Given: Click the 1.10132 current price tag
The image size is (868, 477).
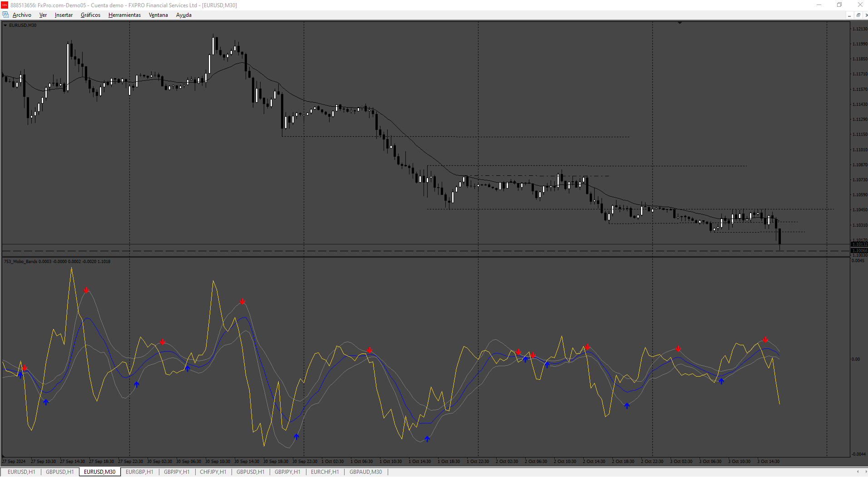Looking at the screenshot, I should [859, 244].
